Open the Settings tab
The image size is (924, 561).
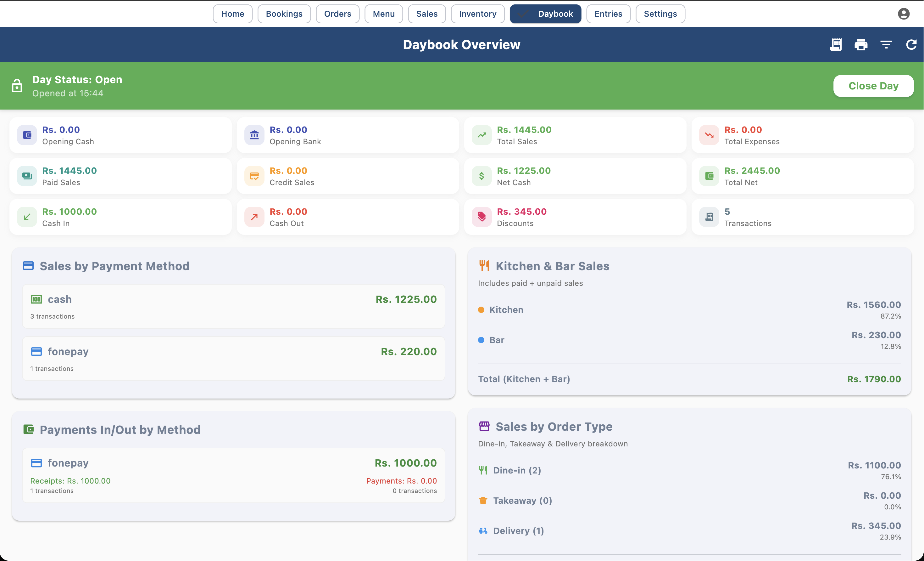[660, 14]
